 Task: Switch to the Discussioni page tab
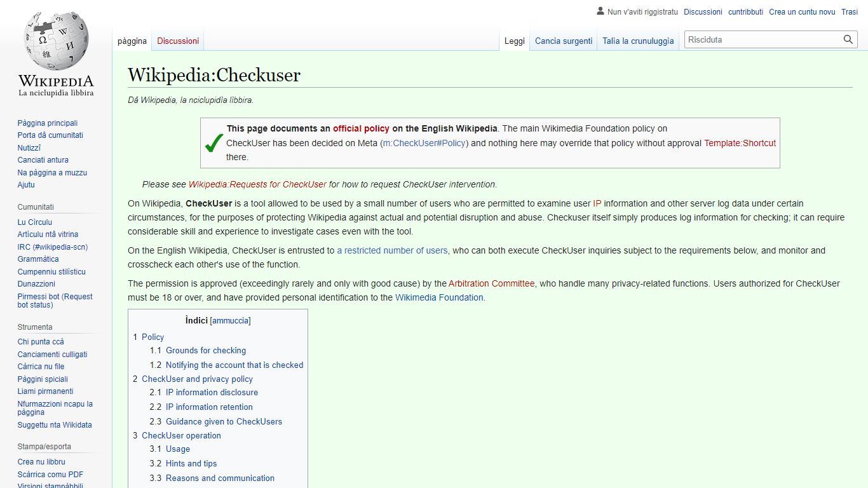[x=178, y=41]
